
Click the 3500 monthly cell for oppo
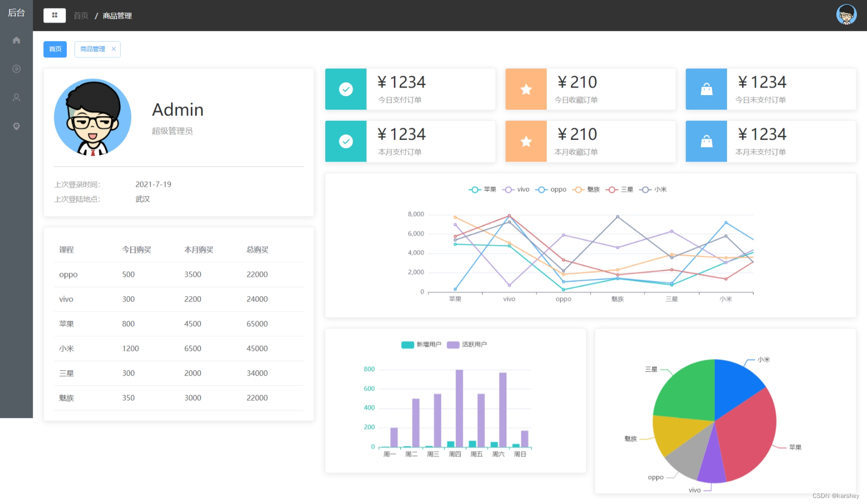pos(193,275)
